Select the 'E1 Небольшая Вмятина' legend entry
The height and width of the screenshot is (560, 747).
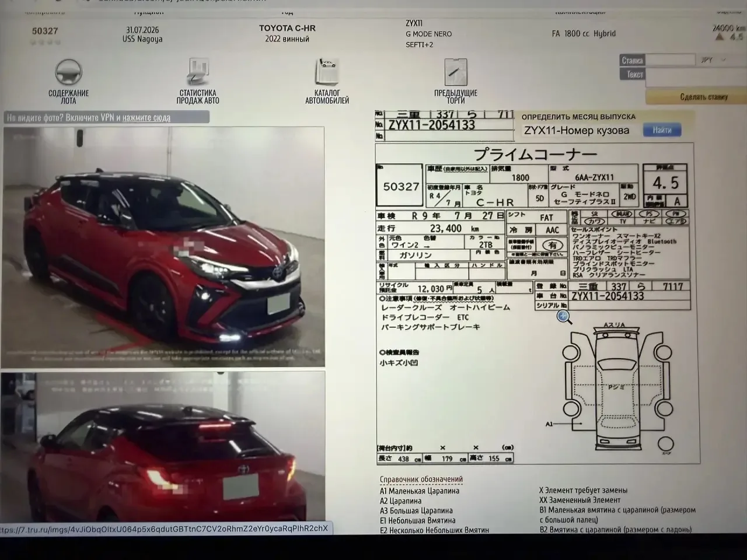click(418, 520)
